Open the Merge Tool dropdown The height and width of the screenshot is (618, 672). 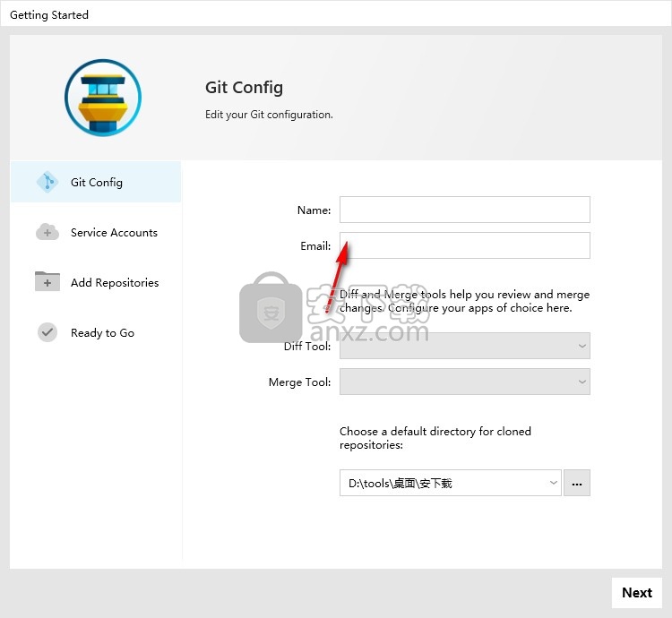click(x=464, y=382)
